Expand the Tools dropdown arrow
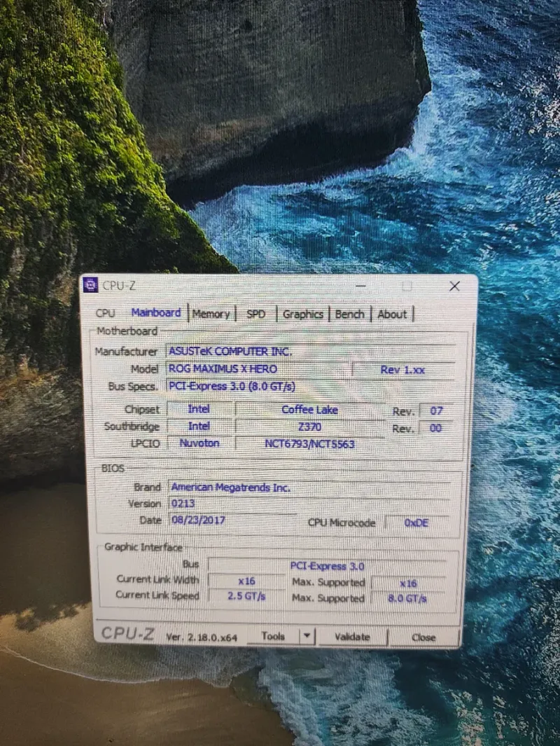 coord(307,636)
